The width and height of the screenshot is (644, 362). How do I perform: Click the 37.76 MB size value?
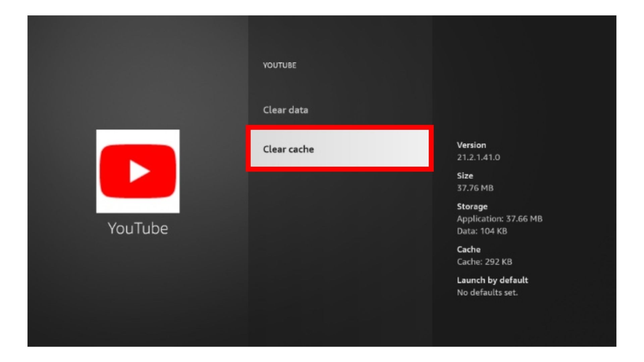pyautogui.click(x=475, y=188)
